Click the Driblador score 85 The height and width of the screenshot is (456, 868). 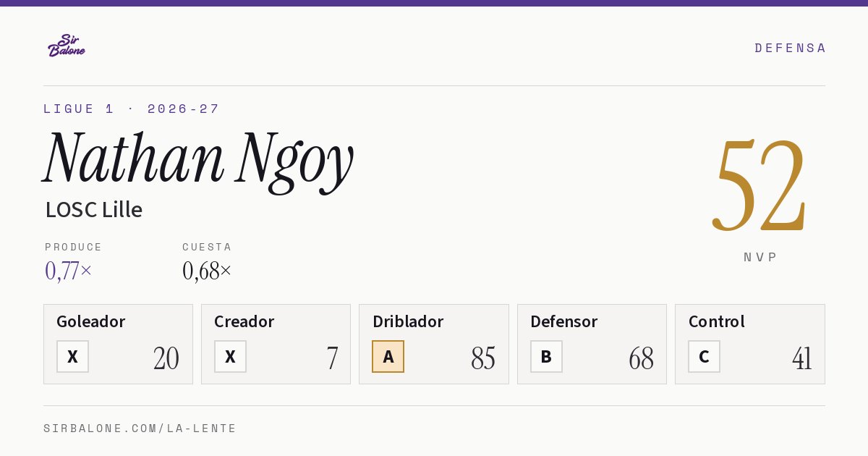click(483, 358)
